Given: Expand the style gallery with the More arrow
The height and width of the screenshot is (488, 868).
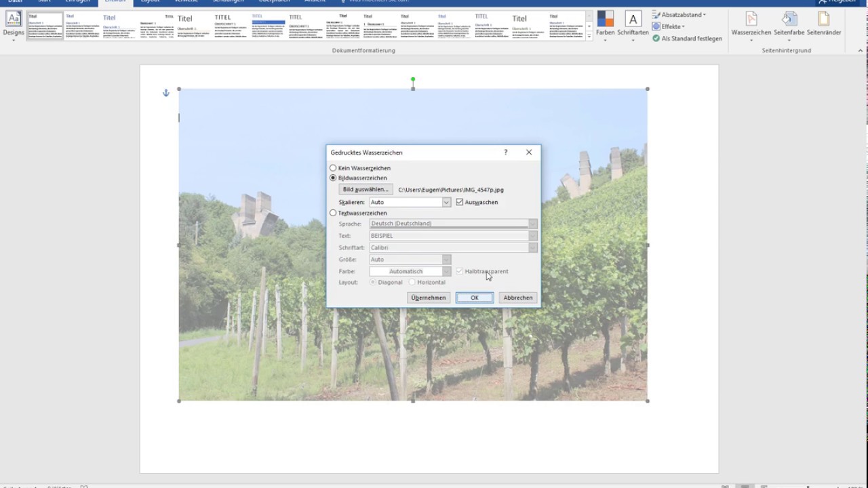Looking at the screenshot, I should click(x=589, y=36).
